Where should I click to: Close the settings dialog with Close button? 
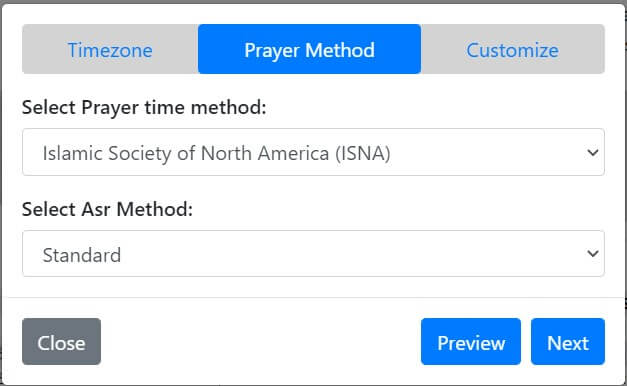point(62,342)
